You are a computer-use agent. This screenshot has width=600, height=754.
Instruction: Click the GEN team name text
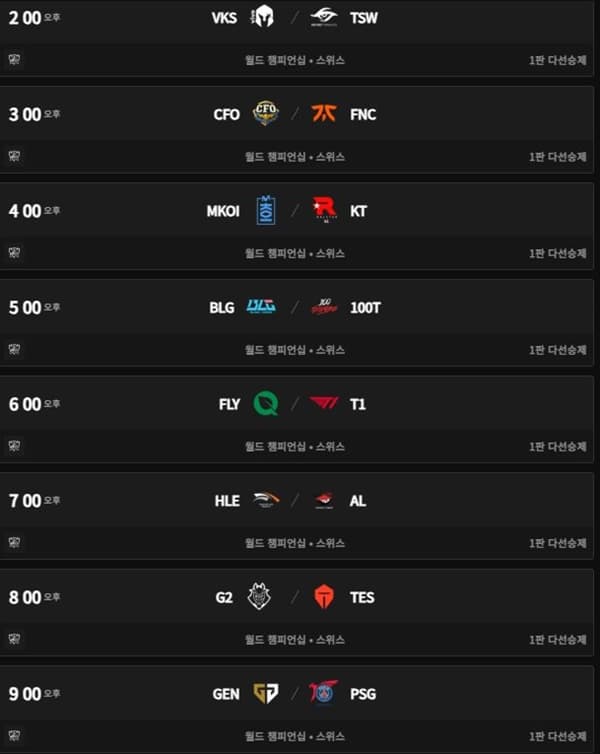coord(226,694)
